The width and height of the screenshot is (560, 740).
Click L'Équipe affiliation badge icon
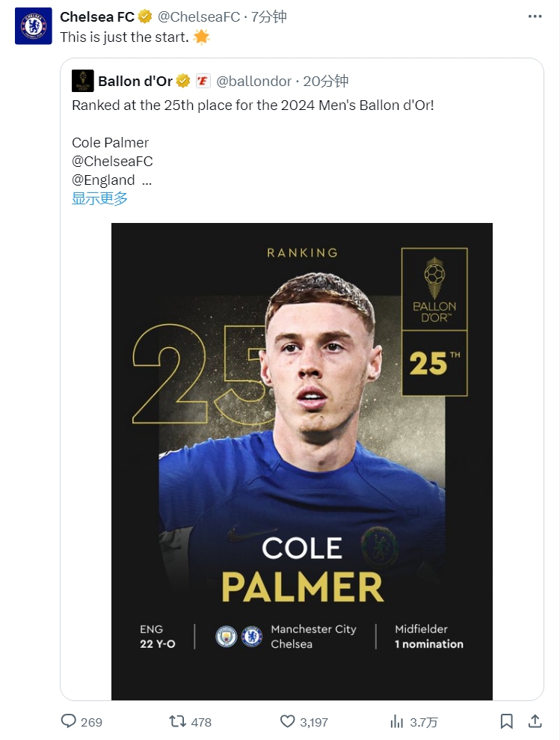click(203, 81)
